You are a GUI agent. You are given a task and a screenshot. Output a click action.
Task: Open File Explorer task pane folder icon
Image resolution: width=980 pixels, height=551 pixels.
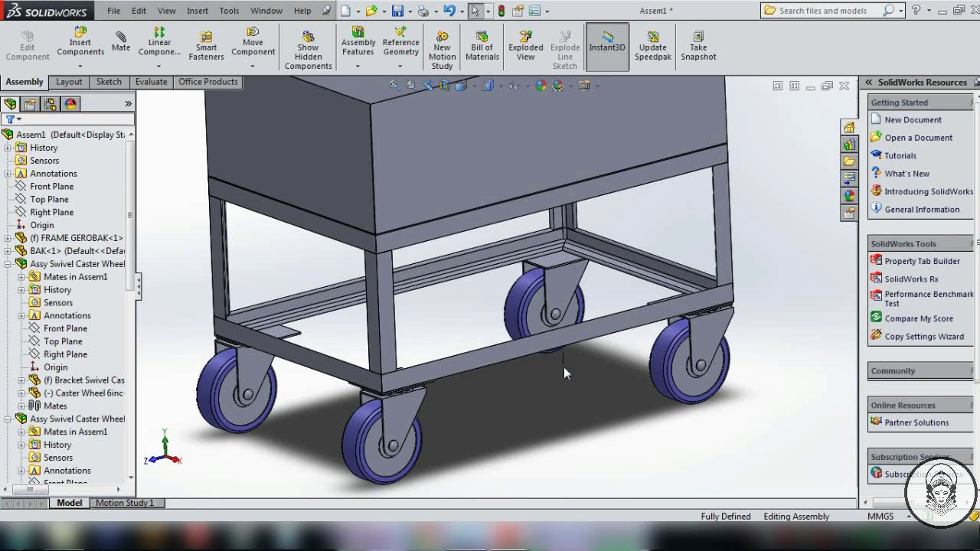849,161
